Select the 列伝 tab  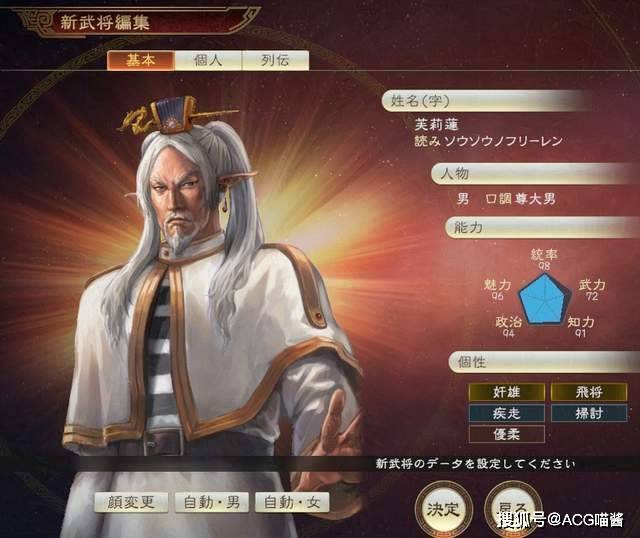pyautogui.click(x=276, y=60)
